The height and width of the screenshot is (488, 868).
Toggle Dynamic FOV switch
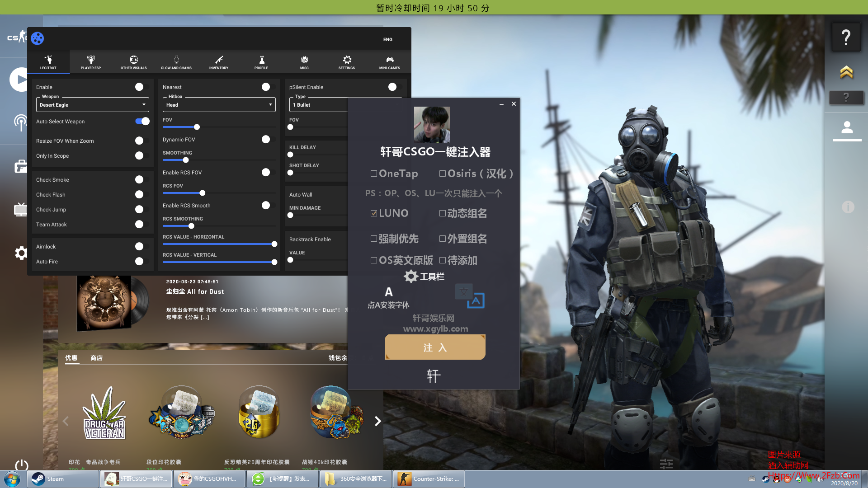click(x=269, y=140)
